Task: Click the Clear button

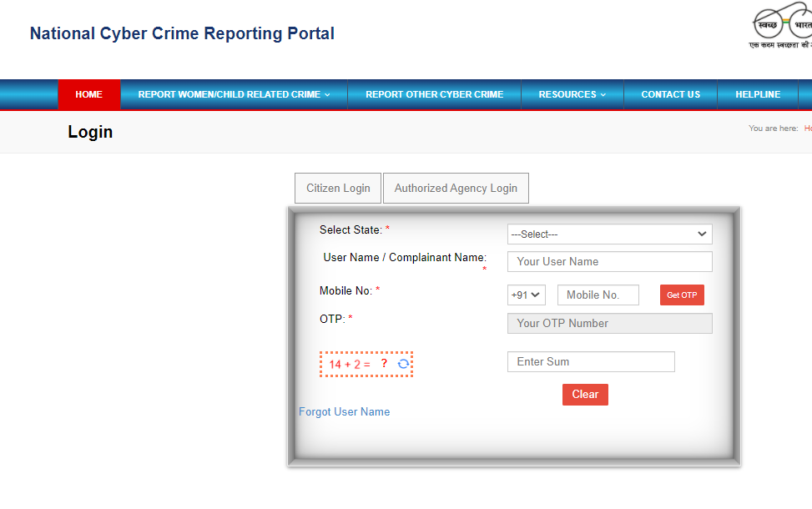Action: tap(585, 395)
